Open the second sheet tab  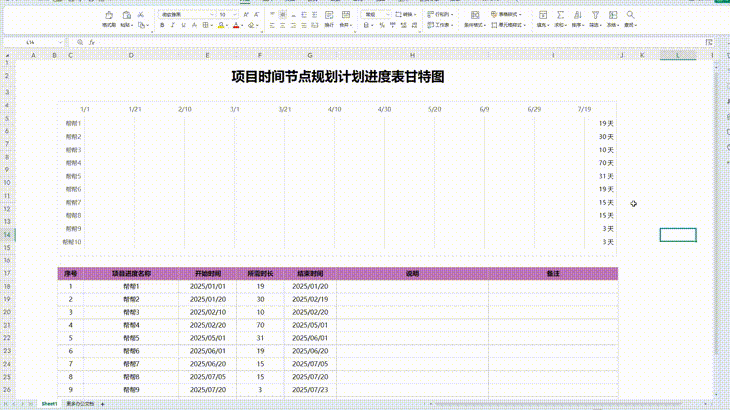coord(80,403)
